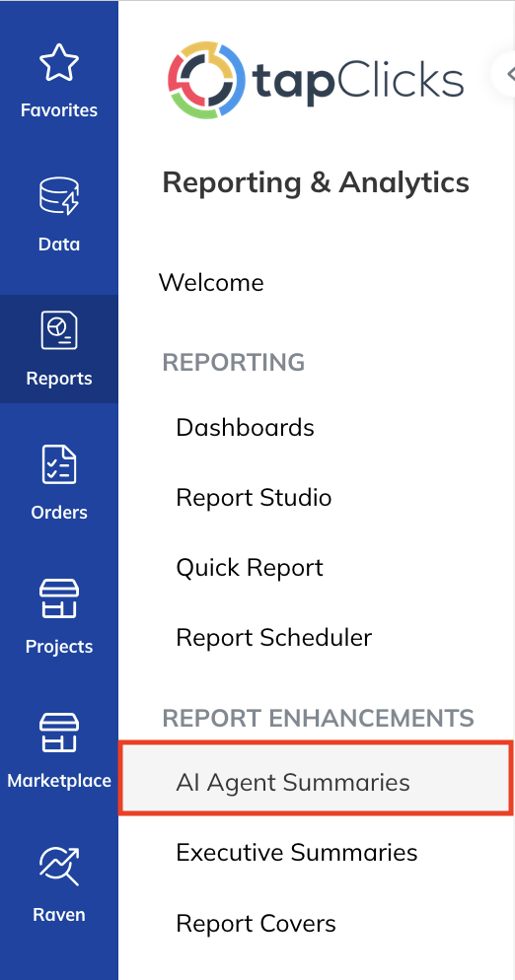This screenshot has height=980, width=515.
Task: Open the Marketplace store icon
Action: click(x=59, y=732)
